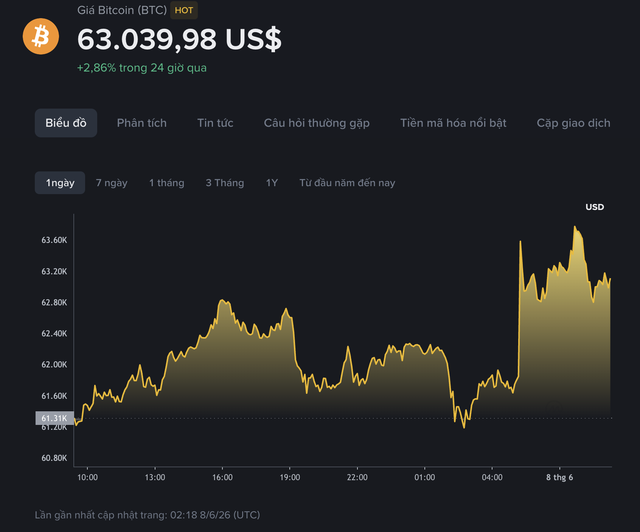This screenshot has width=640, height=532.
Task: Click the 22:00 time axis label
Action: tap(357, 477)
